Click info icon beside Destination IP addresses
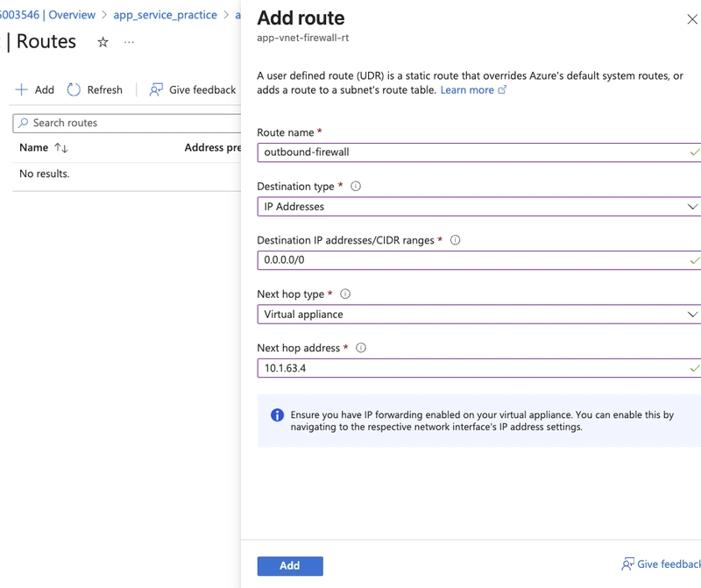Viewport: 701px width, 588px height. coord(455,240)
